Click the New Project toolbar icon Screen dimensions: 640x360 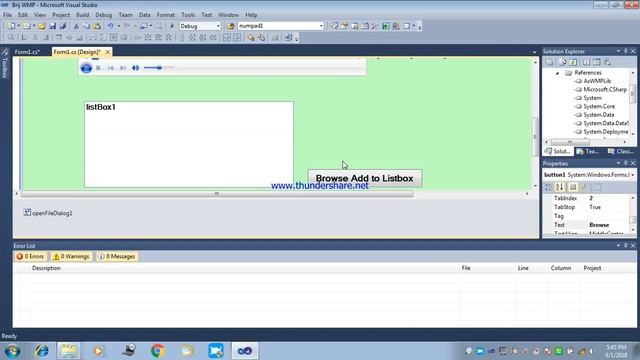click(11, 26)
